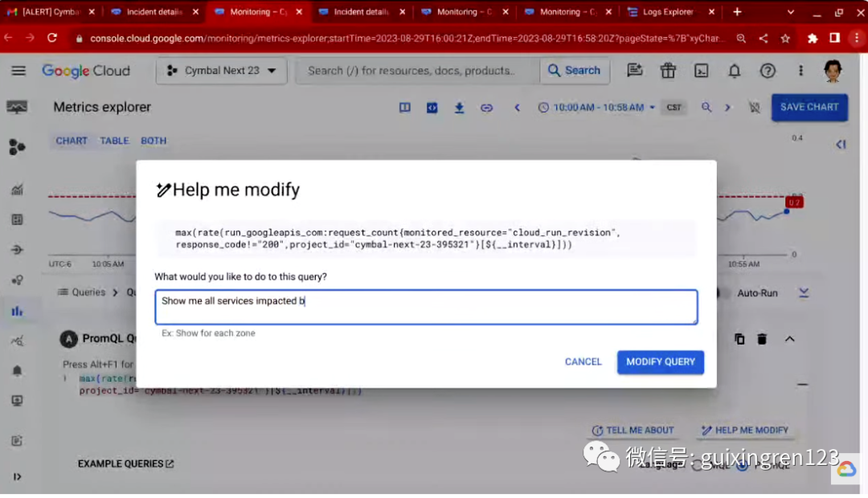Click the gift icon in header

[x=668, y=71]
